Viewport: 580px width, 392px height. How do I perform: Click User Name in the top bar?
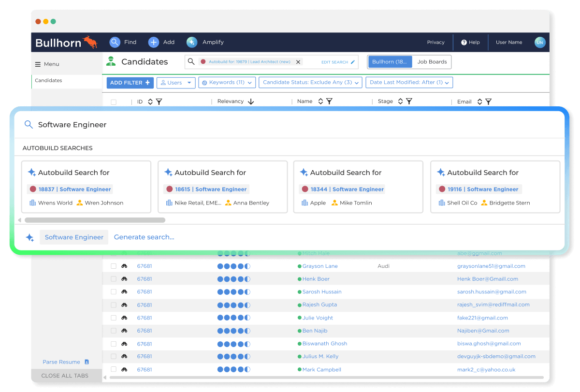pos(509,43)
